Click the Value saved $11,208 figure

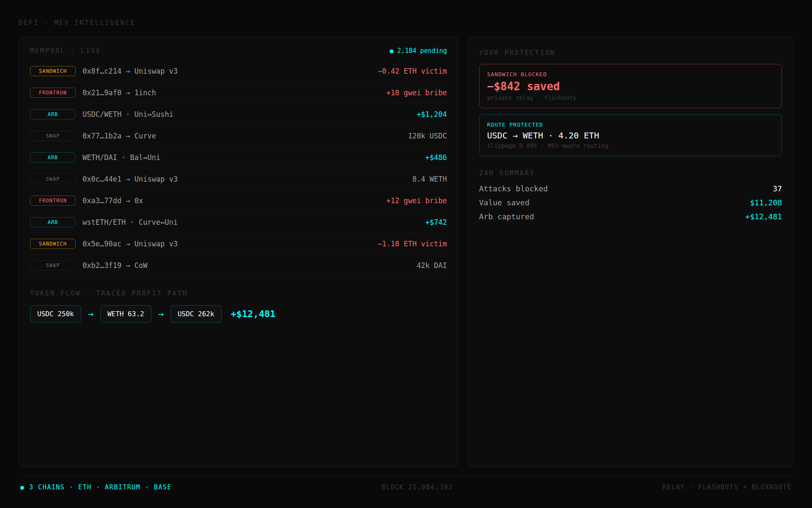766,203
